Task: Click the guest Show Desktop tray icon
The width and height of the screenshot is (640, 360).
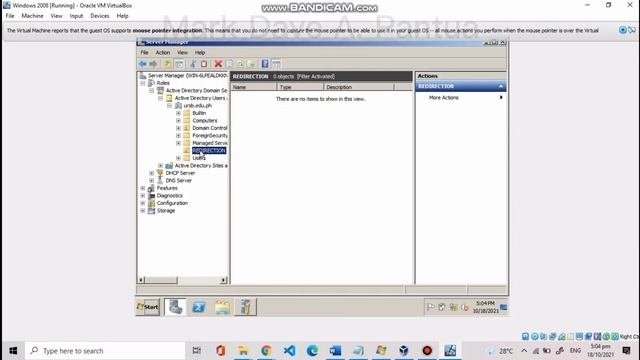Action: 504,307
